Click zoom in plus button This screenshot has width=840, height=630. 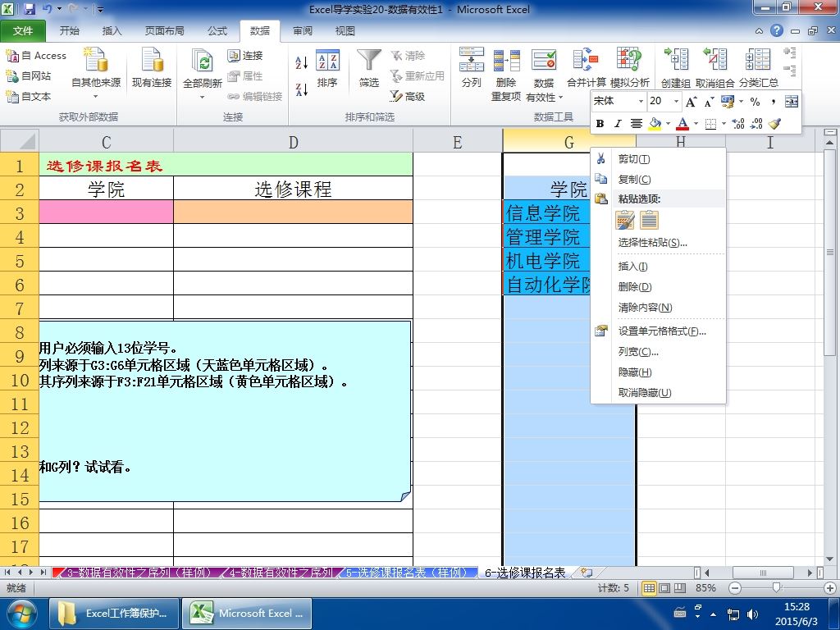pos(829,588)
